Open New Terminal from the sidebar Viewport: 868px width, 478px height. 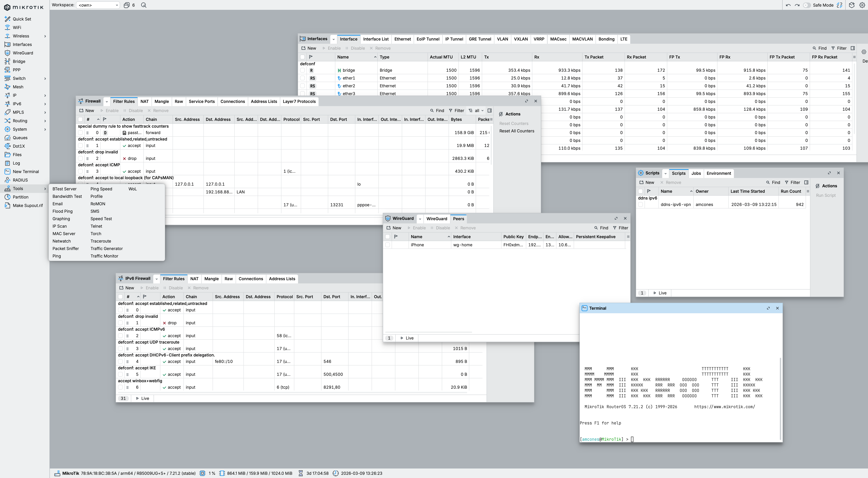point(26,172)
